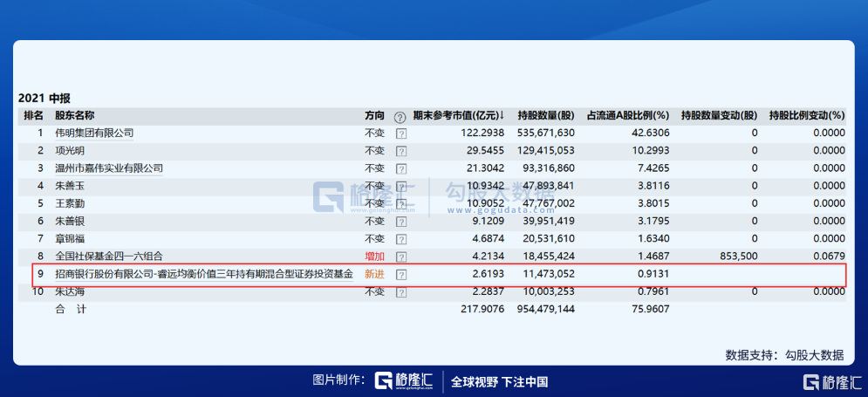
Task: Click ratio value 3.8015
Action: click(653, 204)
